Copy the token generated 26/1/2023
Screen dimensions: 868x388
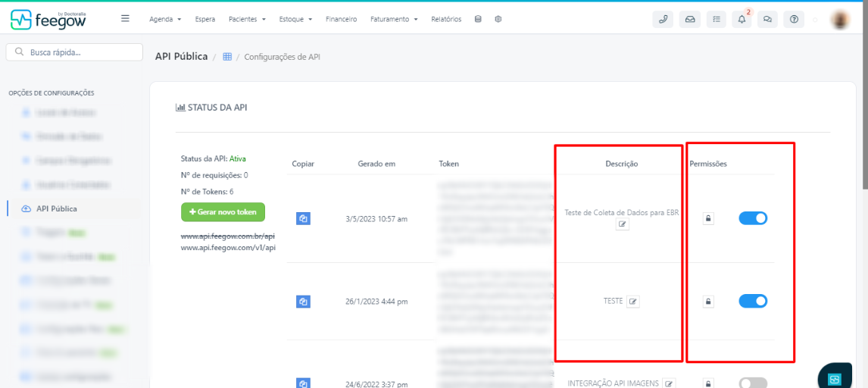[303, 302]
